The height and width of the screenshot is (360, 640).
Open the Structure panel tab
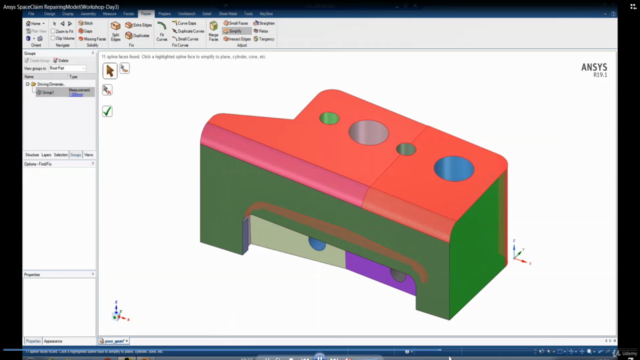point(32,155)
